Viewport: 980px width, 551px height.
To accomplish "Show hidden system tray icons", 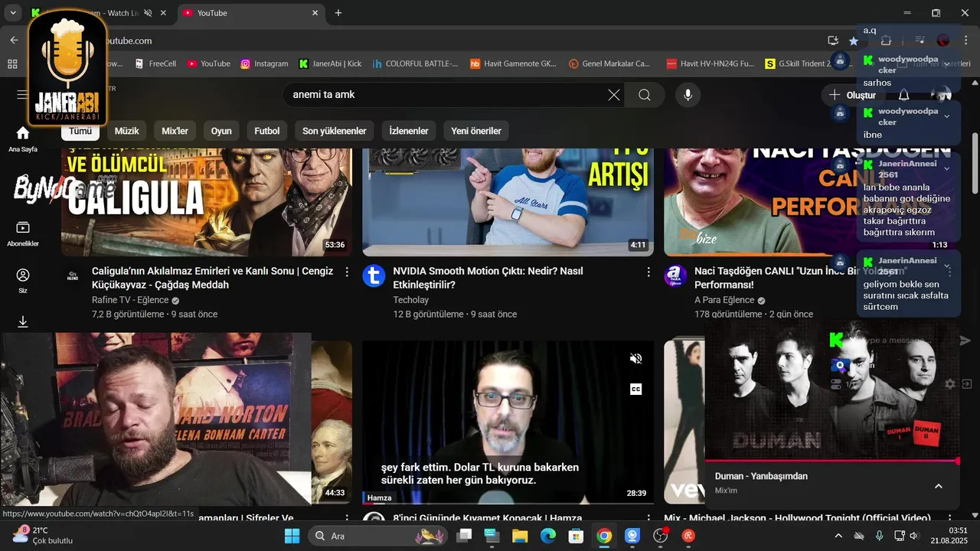I will tap(838, 536).
